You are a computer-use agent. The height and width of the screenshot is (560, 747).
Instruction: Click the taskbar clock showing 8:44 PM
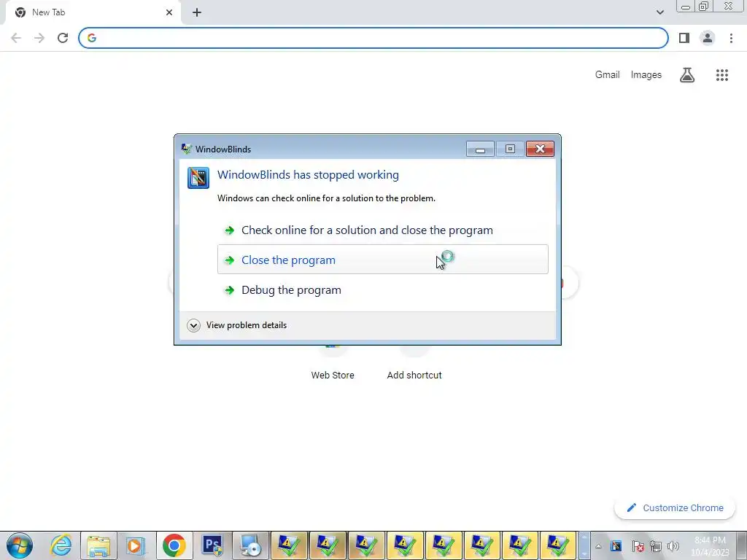(710, 545)
